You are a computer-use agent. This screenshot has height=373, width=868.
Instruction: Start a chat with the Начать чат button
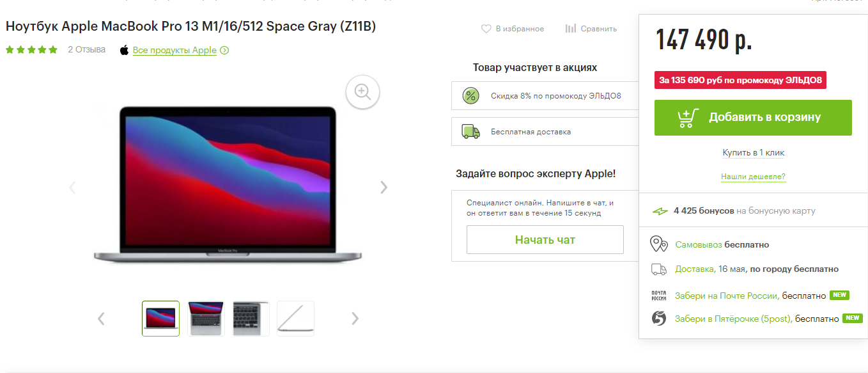[x=545, y=240]
